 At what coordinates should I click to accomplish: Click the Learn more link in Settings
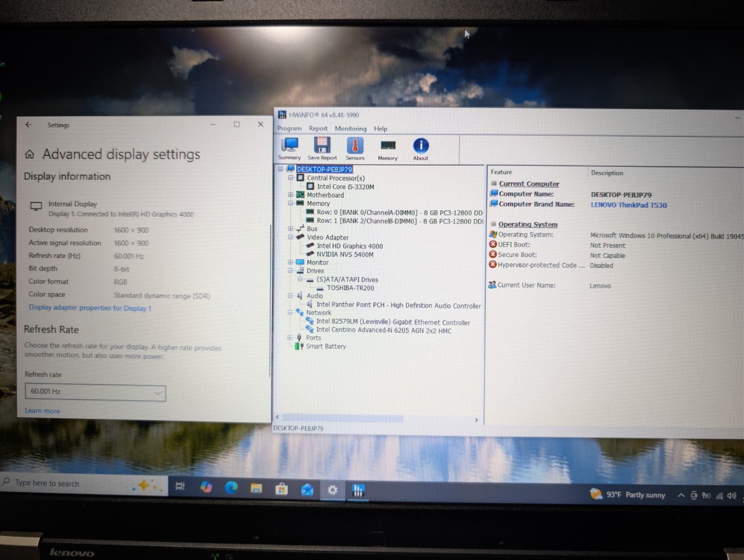pos(42,411)
